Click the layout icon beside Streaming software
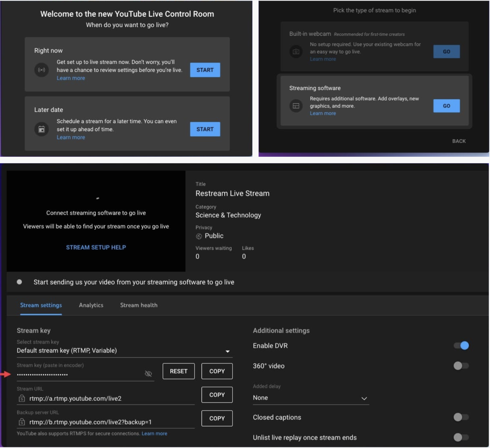Image resolution: width=490 pixels, height=448 pixels. (296, 106)
